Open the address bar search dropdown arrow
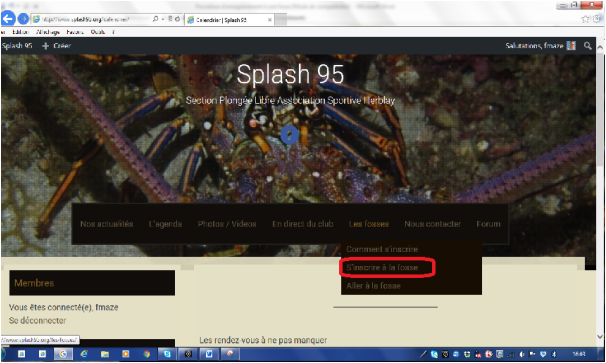 (163, 19)
